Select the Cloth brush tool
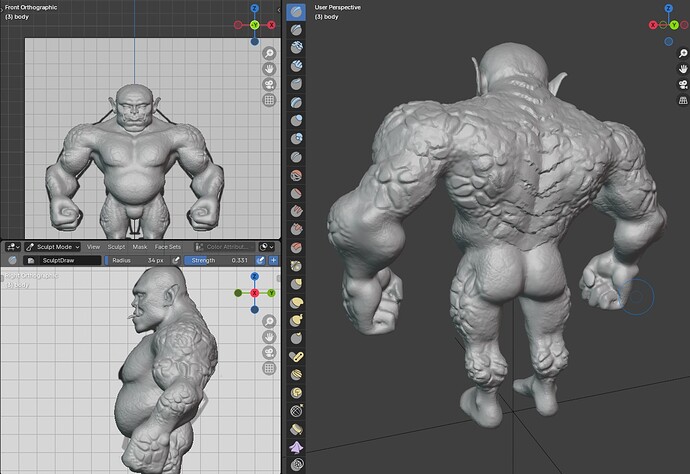The height and width of the screenshot is (474, 690). (296, 447)
